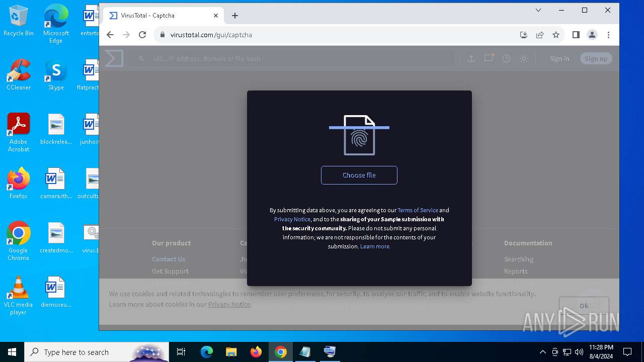644x362 pixels.
Task: Open Windows notification center
Action: [x=627, y=352]
